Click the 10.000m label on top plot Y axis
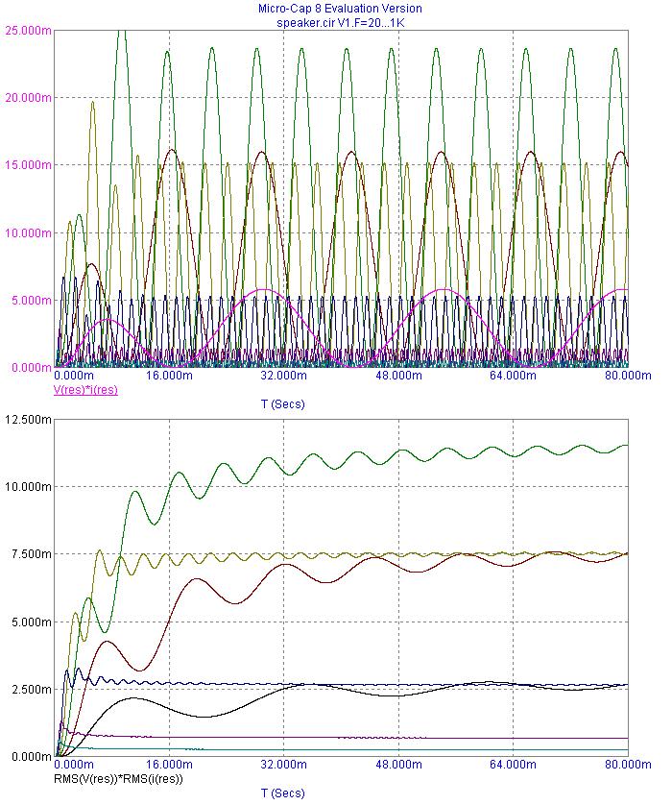672x805 pixels. [x=28, y=233]
